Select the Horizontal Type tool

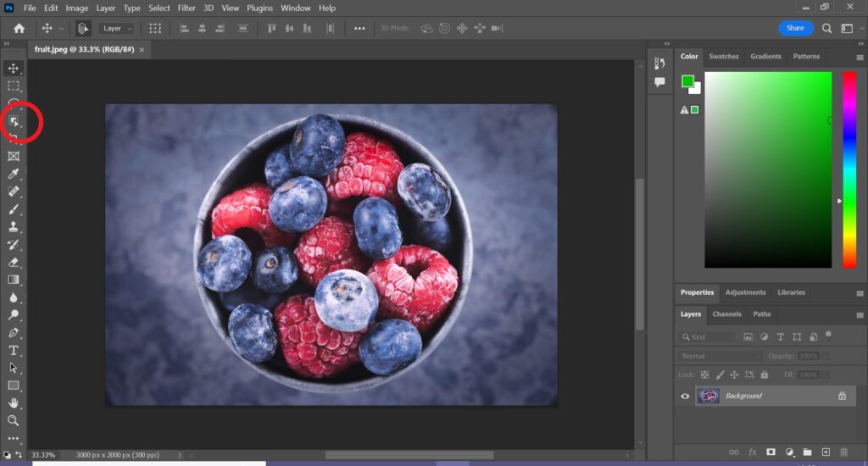14,350
